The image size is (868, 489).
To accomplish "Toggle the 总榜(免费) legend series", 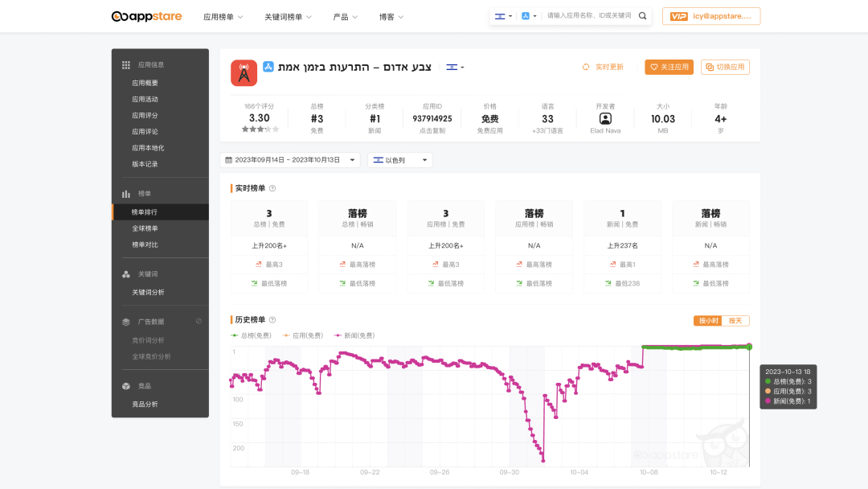I will 252,335.
